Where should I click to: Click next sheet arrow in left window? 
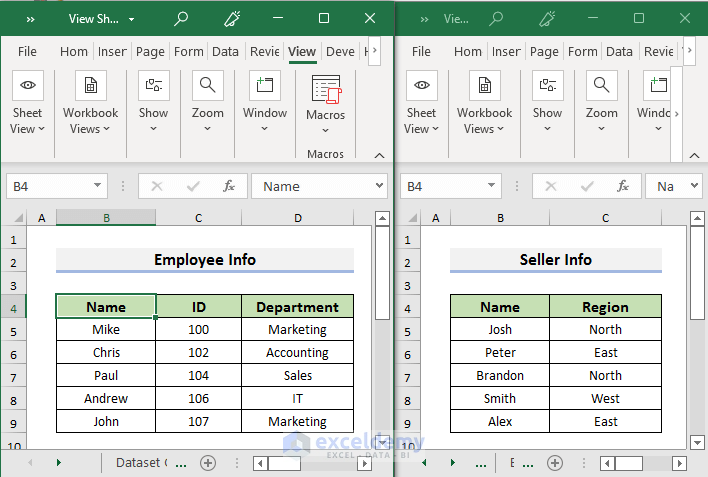point(59,463)
